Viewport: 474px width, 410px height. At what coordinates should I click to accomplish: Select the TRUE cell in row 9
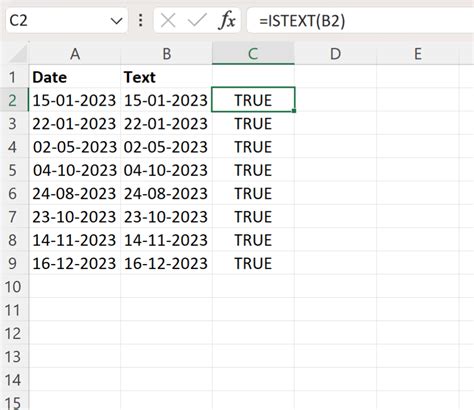click(253, 263)
